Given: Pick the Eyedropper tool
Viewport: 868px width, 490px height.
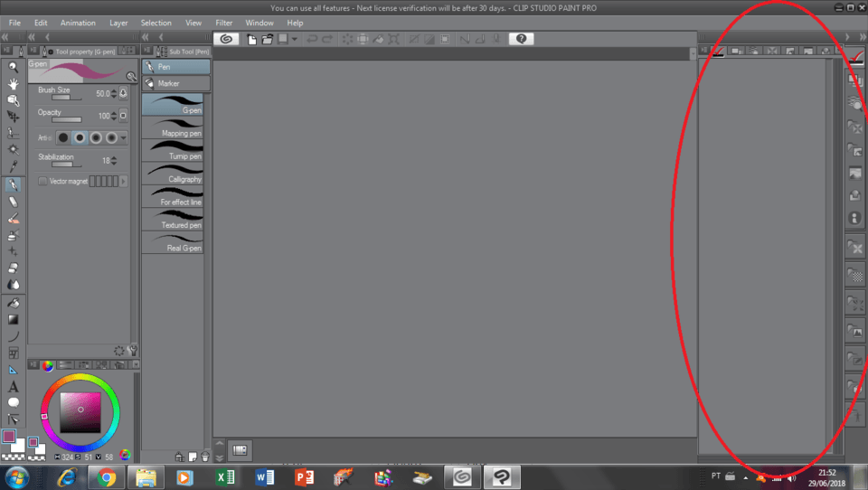Looking at the screenshot, I should [14, 167].
